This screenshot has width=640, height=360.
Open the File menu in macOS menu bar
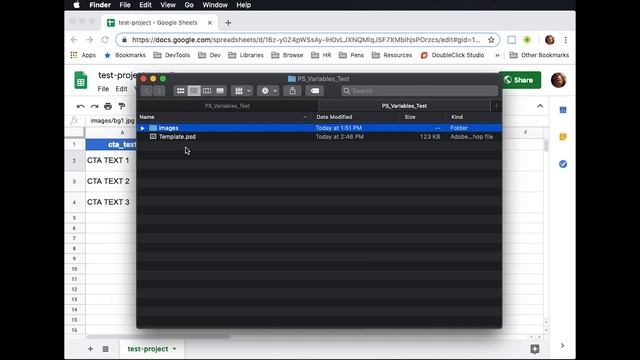pos(125,5)
